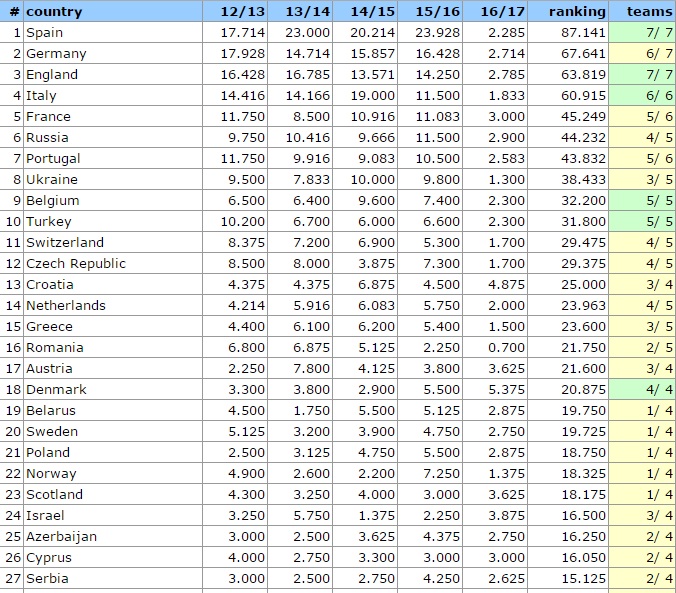
Task: Select the 'ranking' column header
Action: pos(577,11)
